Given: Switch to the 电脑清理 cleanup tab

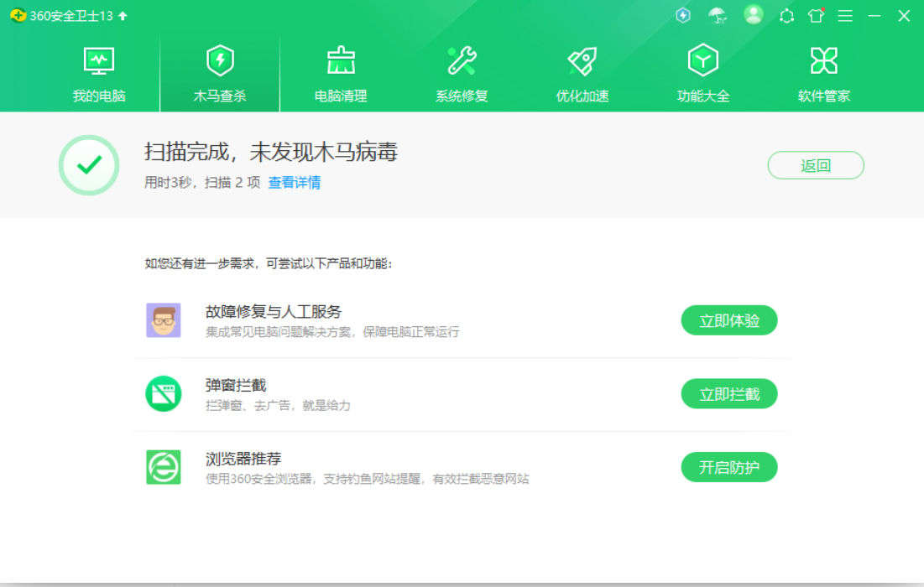Looking at the screenshot, I should (341, 74).
